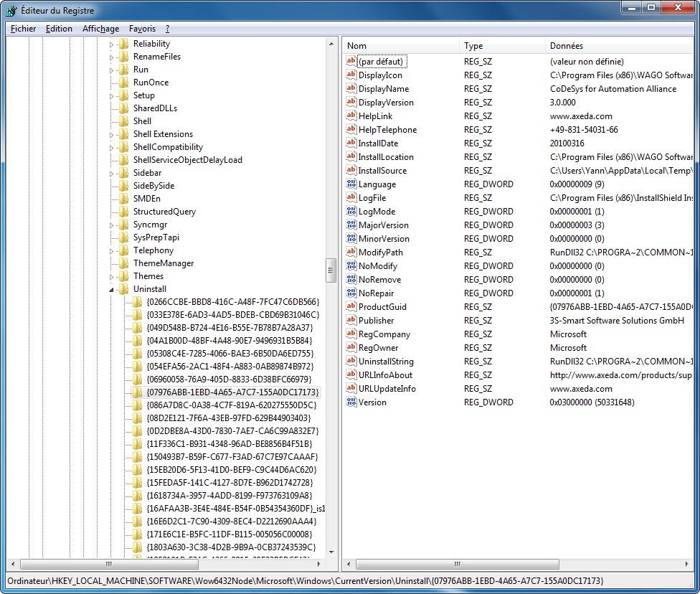Click the tree pane horizontal scroll-left arrow
The width and height of the screenshot is (700, 594).
12,564
